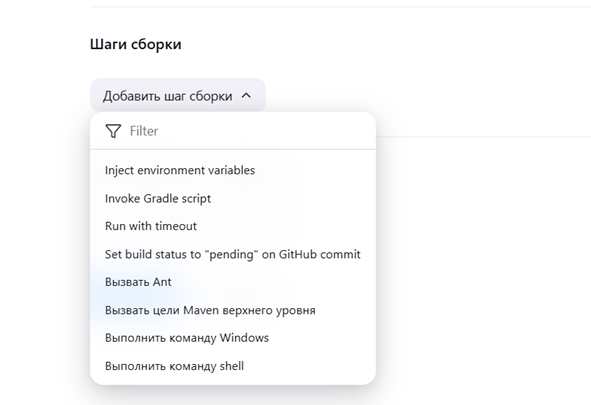Select Вызвать цели Maven верхнего уровня

coord(233,310)
